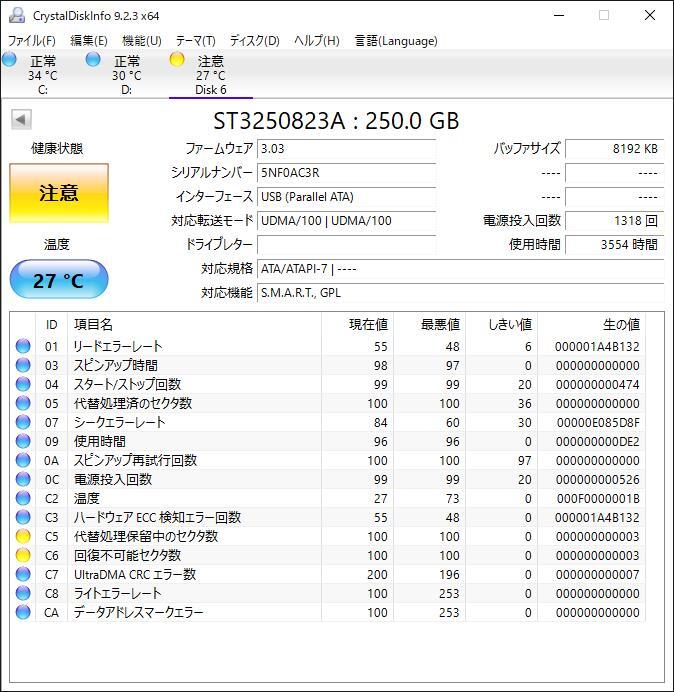Open the ディスク(D) menu

pyautogui.click(x=255, y=41)
